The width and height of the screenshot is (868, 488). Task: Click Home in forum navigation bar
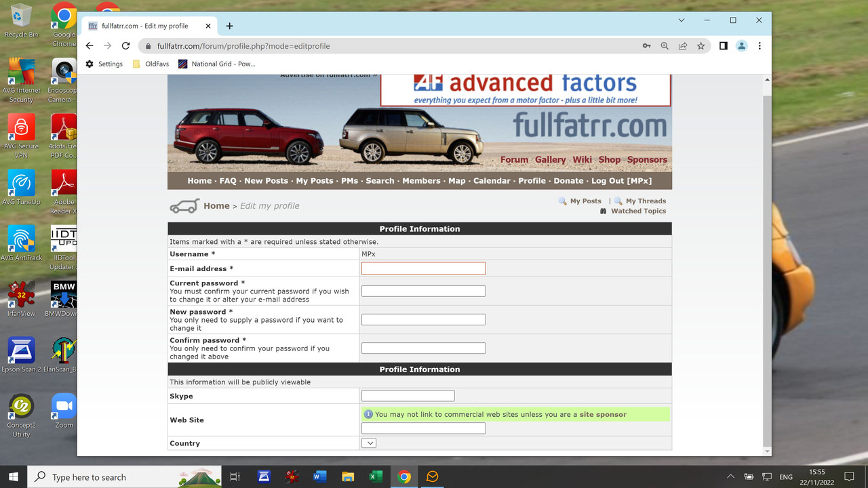click(199, 181)
